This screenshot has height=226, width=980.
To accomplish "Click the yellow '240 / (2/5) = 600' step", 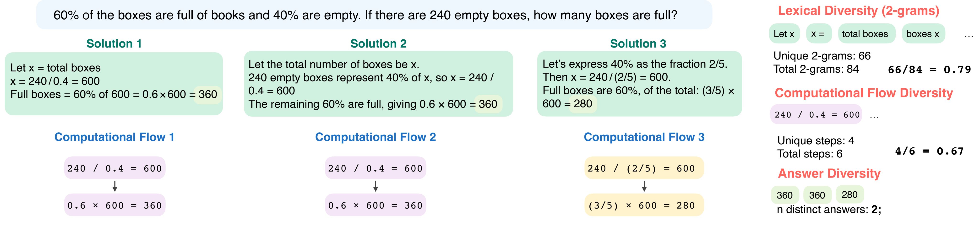I will click(x=644, y=168).
